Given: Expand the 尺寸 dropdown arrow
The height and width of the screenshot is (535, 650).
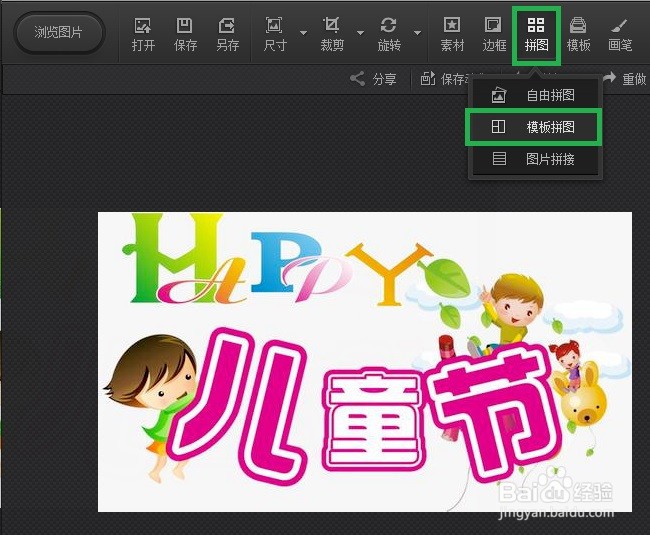Looking at the screenshot, I should tap(303, 33).
